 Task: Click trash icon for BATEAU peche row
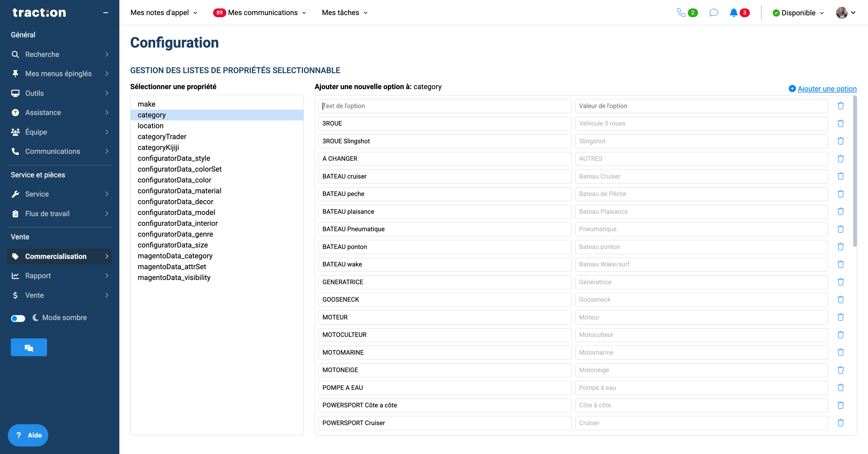click(x=840, y=194)
